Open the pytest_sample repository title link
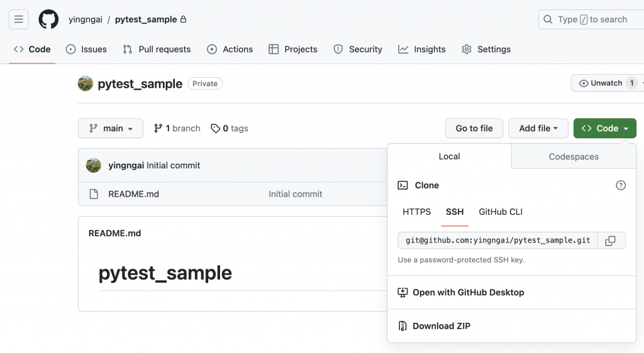644x353 pixels. coord(140,84)
